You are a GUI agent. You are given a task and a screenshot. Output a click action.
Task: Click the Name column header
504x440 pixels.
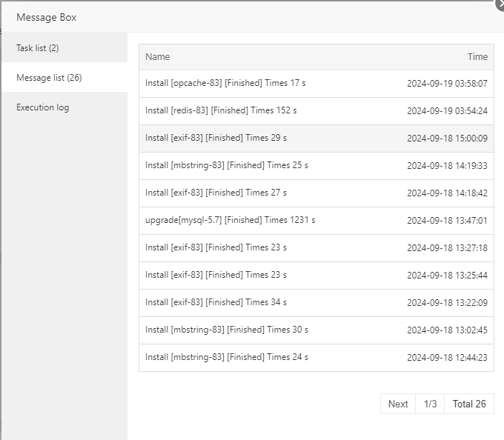click(158, 57)
